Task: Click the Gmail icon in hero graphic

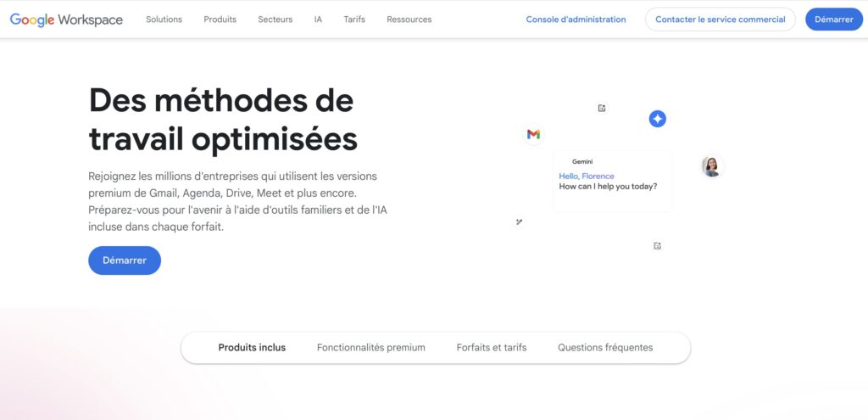Action: [533, 134]
